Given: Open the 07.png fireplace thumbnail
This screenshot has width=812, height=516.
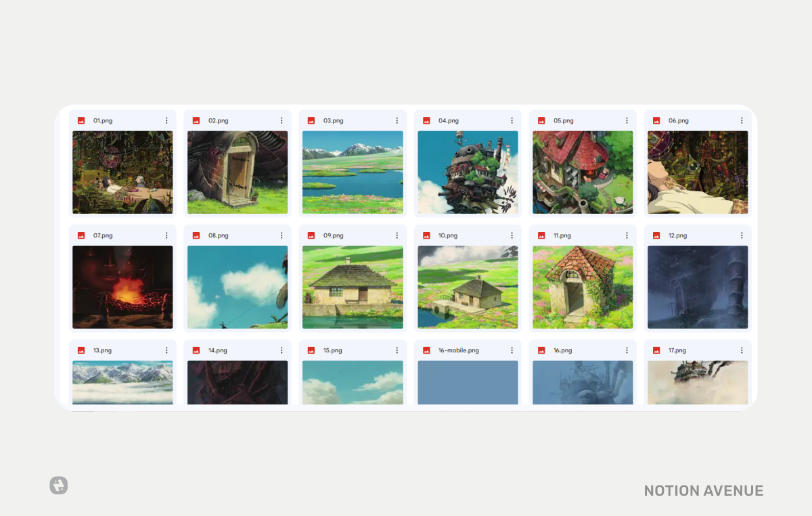Looking at the screenshot, I should point(122,287).
